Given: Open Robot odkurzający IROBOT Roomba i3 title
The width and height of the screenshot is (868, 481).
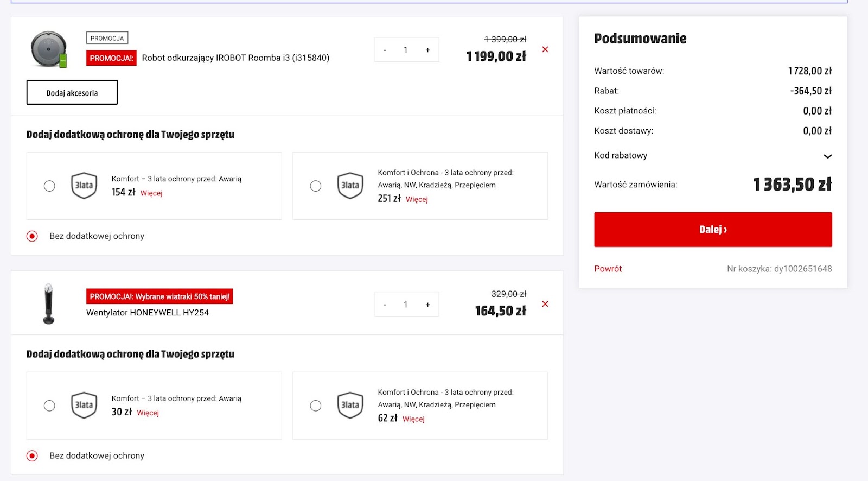Looking at the screenshot, I should coord(235,58).
